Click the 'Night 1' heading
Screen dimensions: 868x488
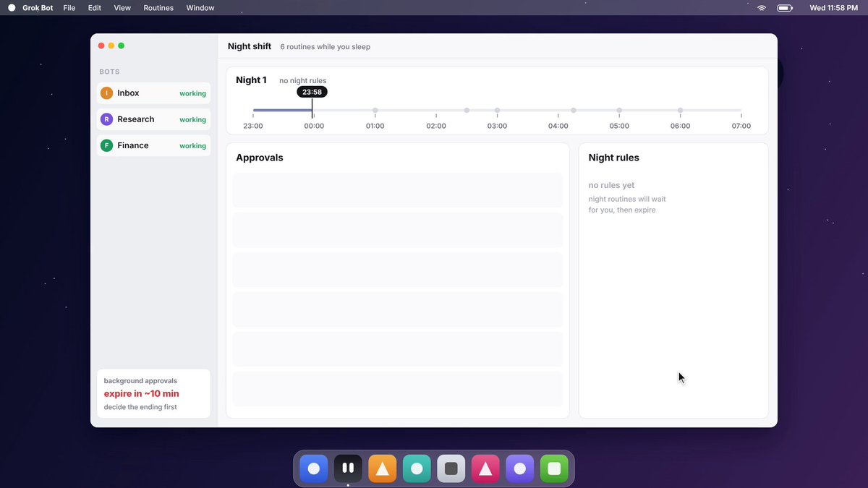point(251,80)
